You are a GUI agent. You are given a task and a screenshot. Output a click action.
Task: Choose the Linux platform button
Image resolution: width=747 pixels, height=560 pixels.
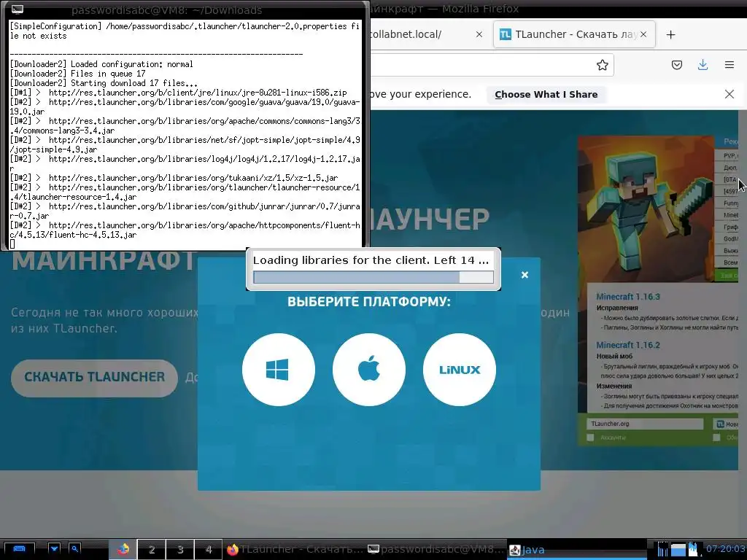(x=460, y=370)
